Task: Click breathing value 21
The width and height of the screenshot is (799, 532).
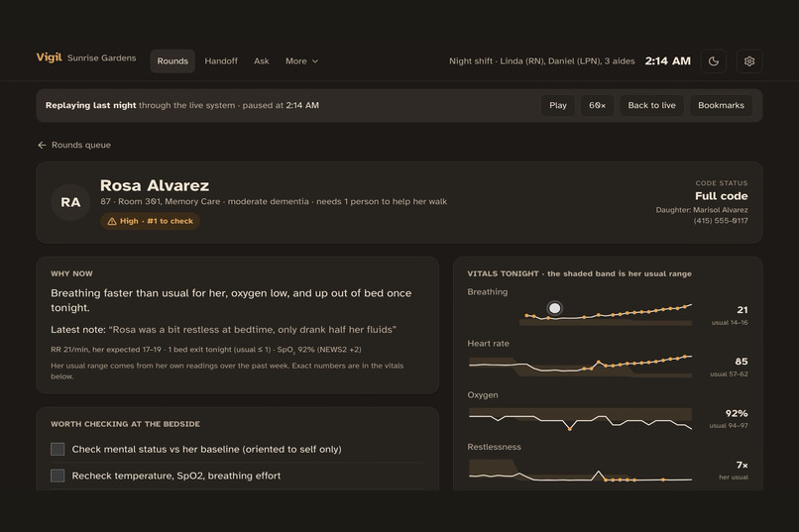Action: [x=742, y=309]
